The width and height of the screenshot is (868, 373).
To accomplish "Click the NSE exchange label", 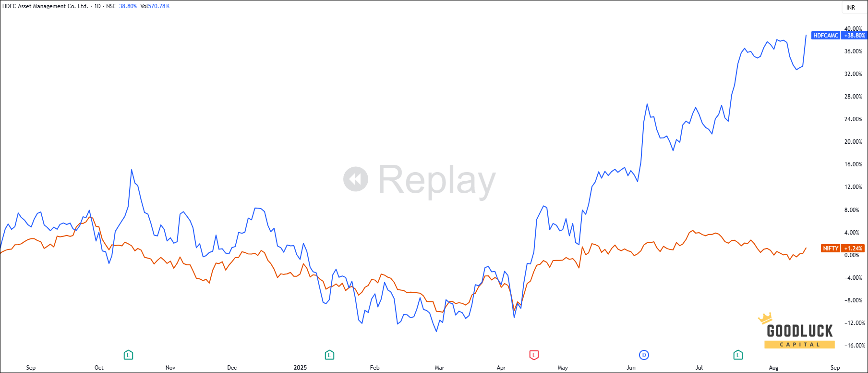I will coord(111,6).
